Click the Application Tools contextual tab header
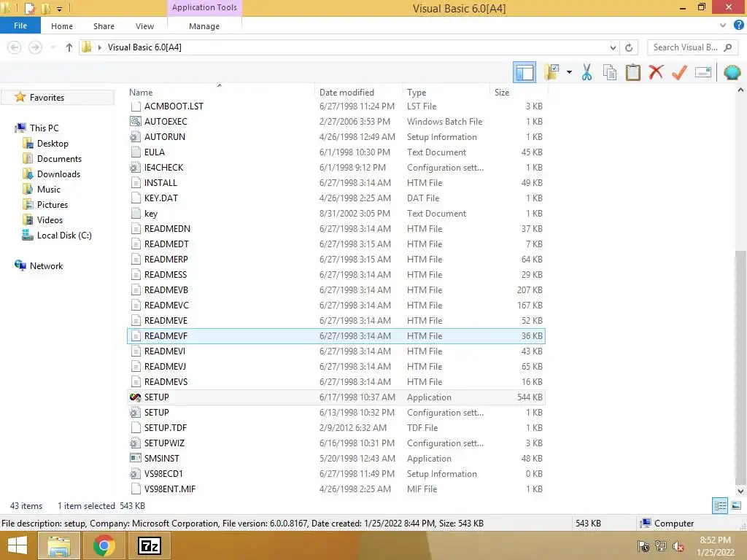747x560 pixels. [204, 7]
